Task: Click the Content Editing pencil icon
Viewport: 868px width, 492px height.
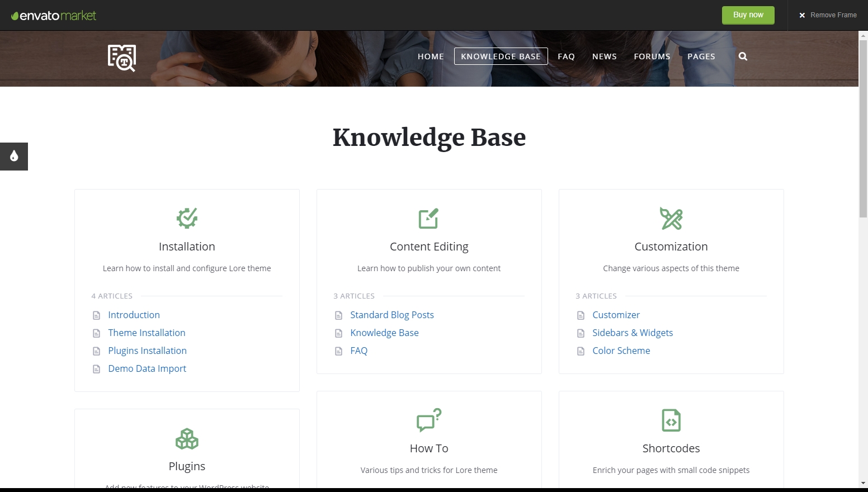Action: tap(429, 218)
